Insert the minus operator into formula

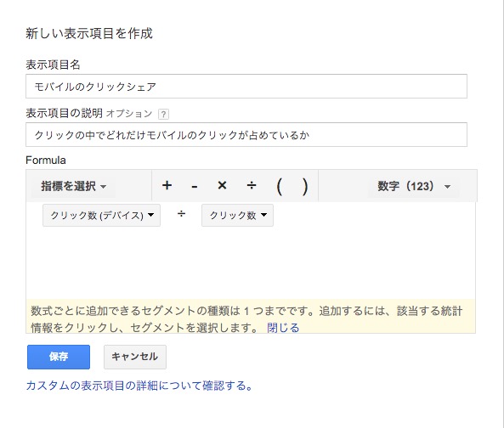(x=194, y=186)
